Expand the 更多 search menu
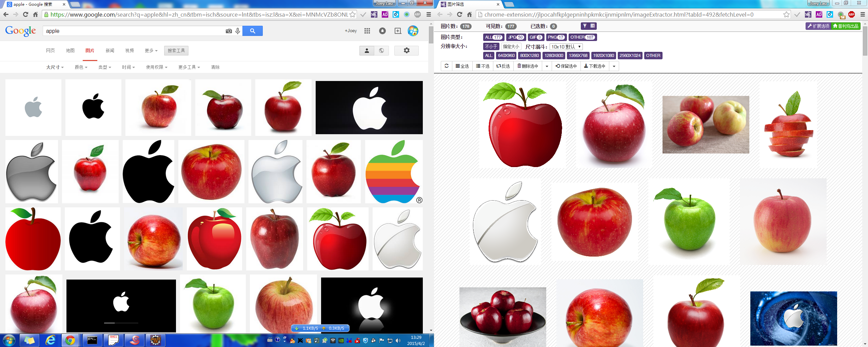Viewport: 868px width, 347px height. point(151,50)
